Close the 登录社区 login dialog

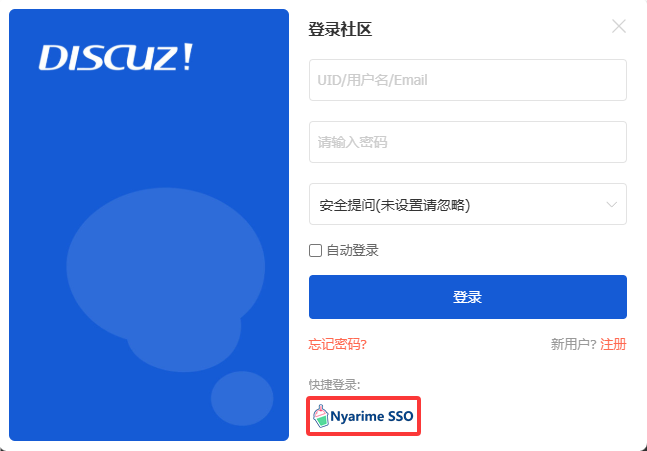tap(619, 26)
